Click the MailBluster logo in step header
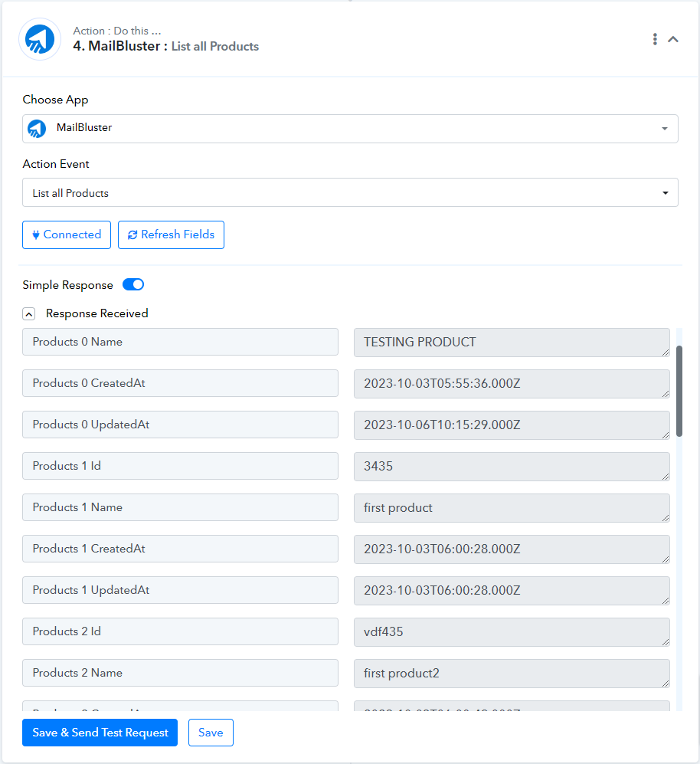The image size is (700, 764). [x=40, y=40]
